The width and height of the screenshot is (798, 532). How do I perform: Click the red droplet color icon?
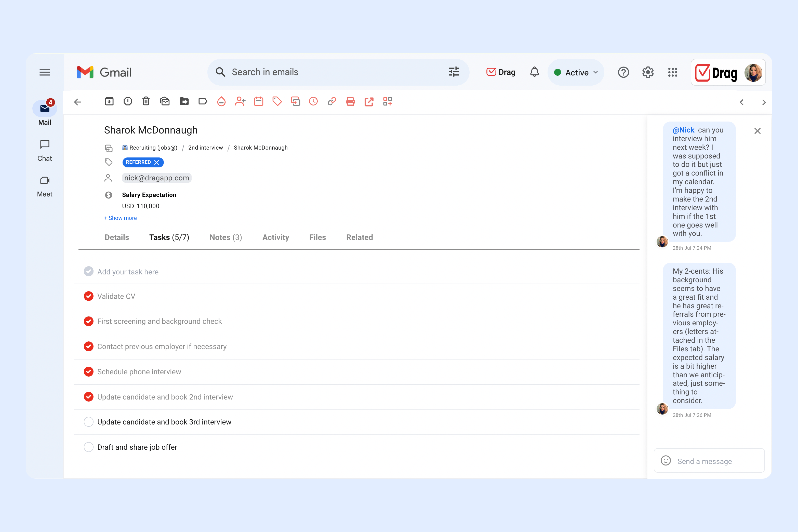(x=221, y=101)
